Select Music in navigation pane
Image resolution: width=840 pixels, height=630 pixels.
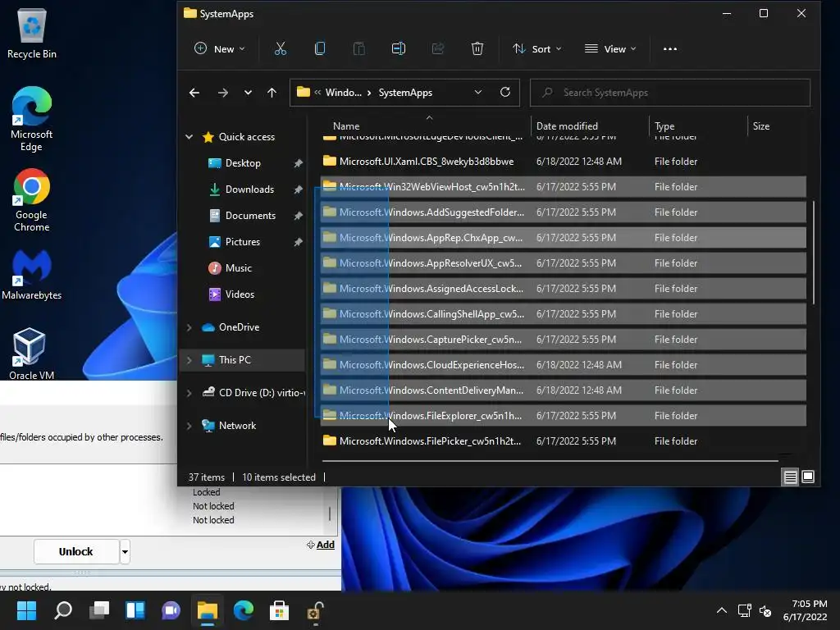pyautogui.click(x=238, y=268)
